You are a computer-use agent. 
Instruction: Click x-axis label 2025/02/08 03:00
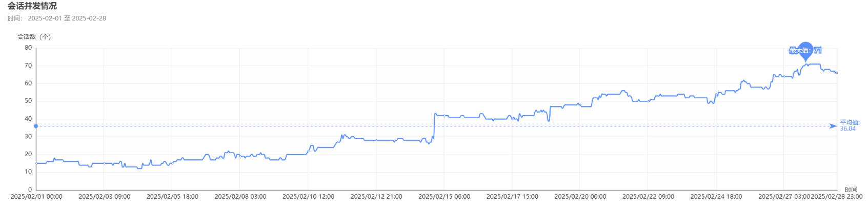click(240, 197)
